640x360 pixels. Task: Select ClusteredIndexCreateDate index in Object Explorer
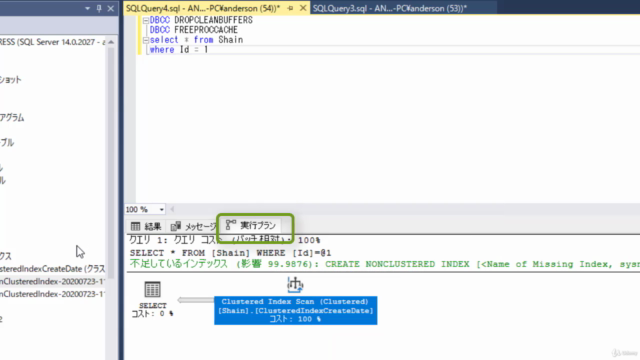pos(52,269)
